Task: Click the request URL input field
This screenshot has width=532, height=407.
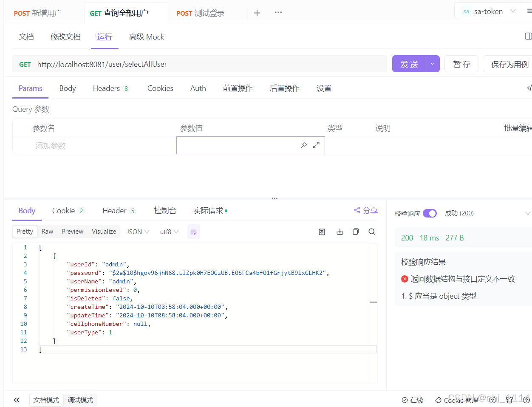Action: pos(170,64)
